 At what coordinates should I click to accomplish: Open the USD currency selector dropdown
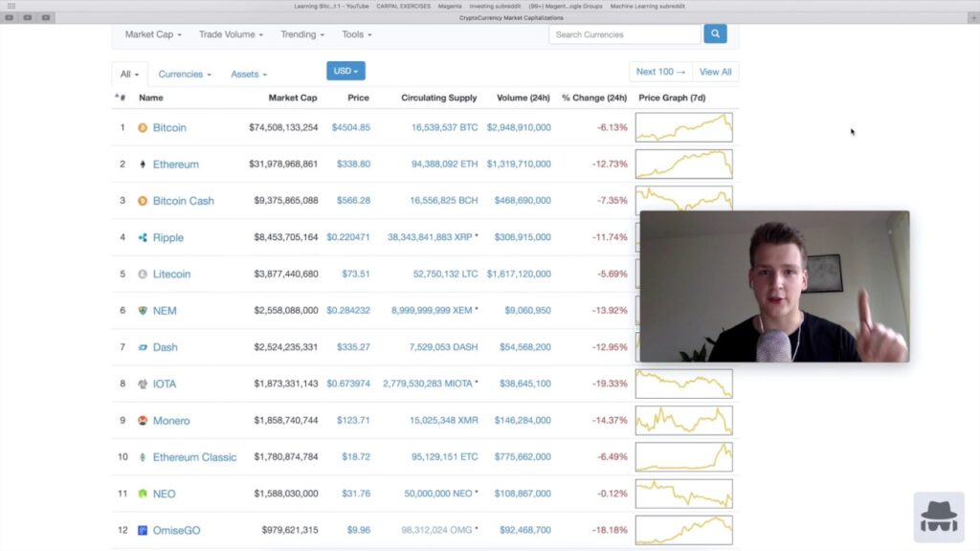tap(345, 71)
